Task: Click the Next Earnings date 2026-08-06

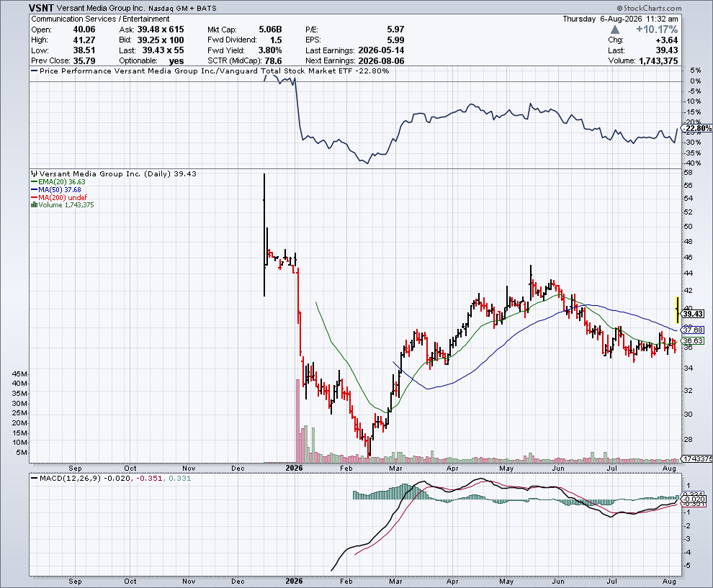Action: click(x=381, y=61)
